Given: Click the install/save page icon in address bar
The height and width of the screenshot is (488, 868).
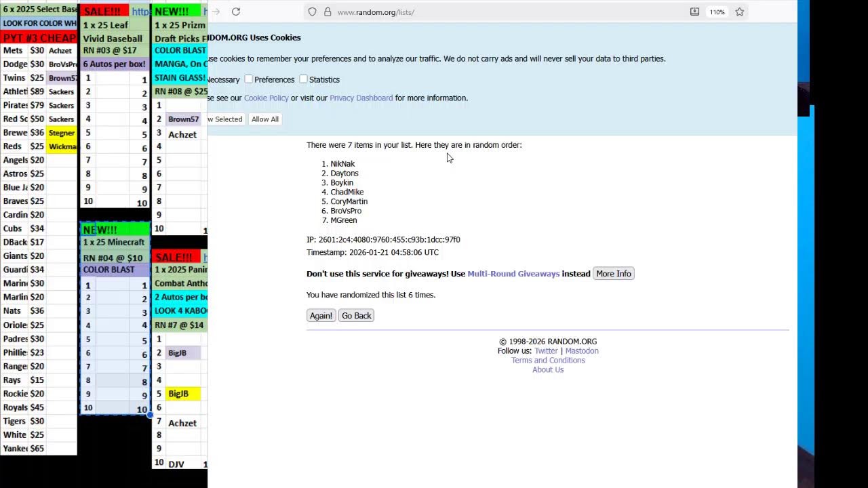Looking at the screenshot, I should [x=694, y=12].
